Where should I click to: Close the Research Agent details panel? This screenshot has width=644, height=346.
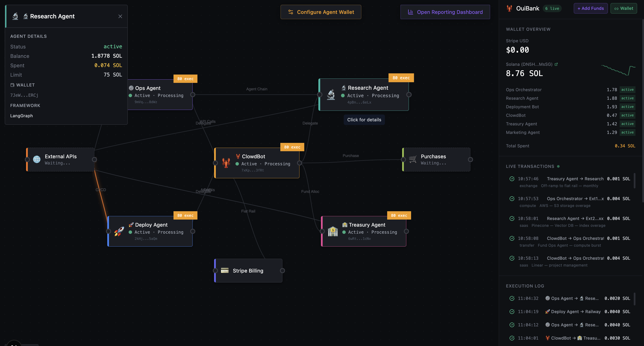[x=120, y=16]
